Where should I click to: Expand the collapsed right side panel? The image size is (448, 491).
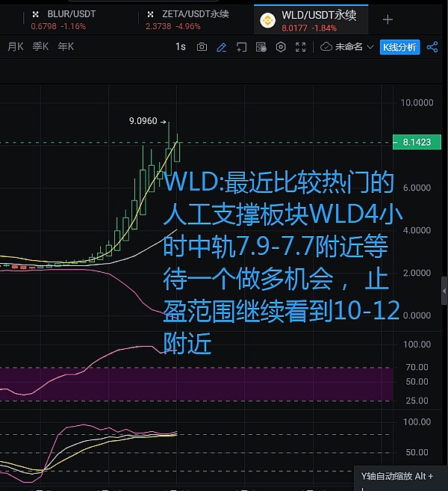[444, 286]
